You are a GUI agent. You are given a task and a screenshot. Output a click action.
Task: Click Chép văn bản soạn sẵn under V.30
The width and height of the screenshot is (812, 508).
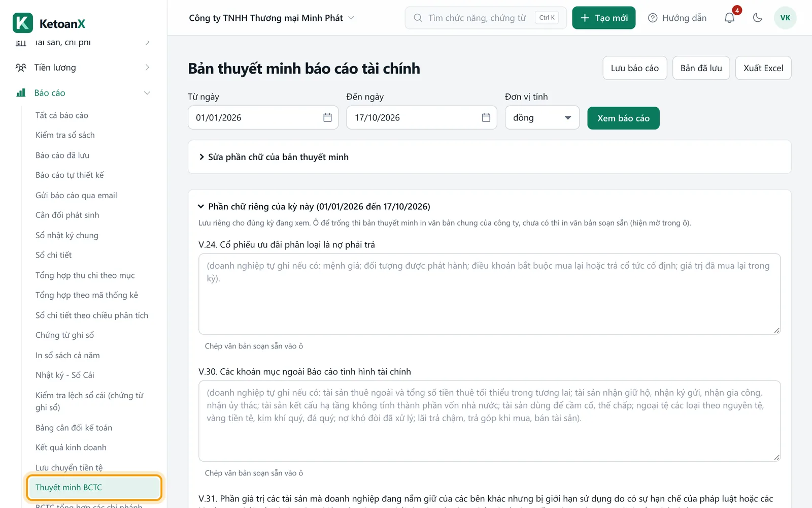[254, 473]
